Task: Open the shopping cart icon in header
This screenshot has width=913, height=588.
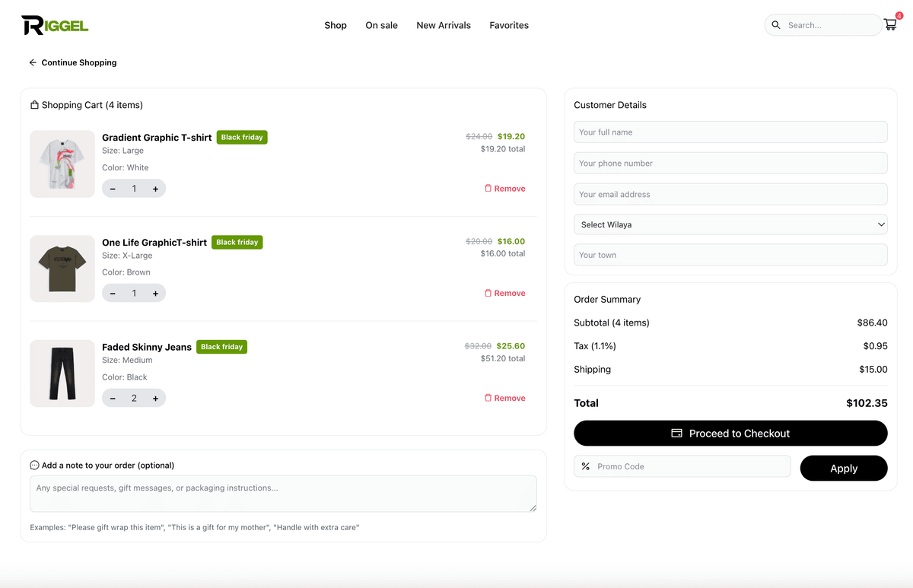Action: pos(889,25)
